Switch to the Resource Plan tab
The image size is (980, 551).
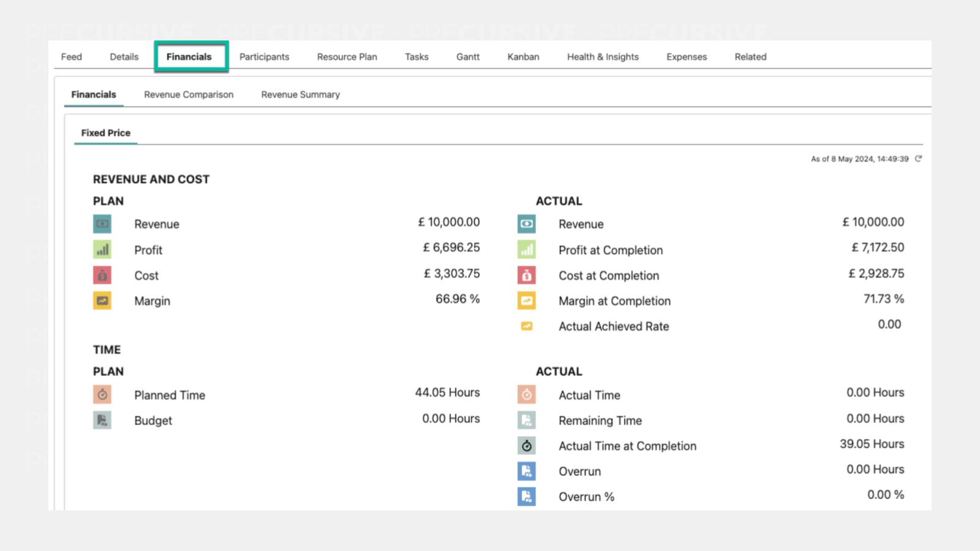click(347, 57)
